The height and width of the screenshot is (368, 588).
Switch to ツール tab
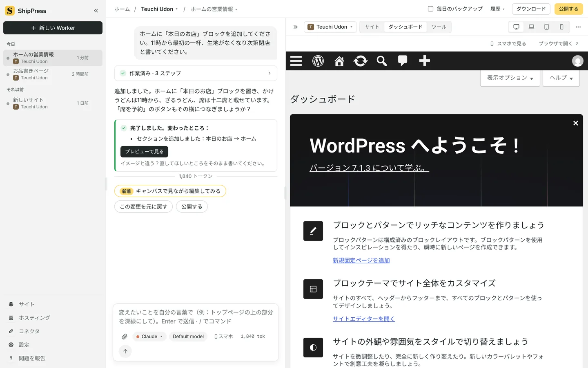click(439, 27)
